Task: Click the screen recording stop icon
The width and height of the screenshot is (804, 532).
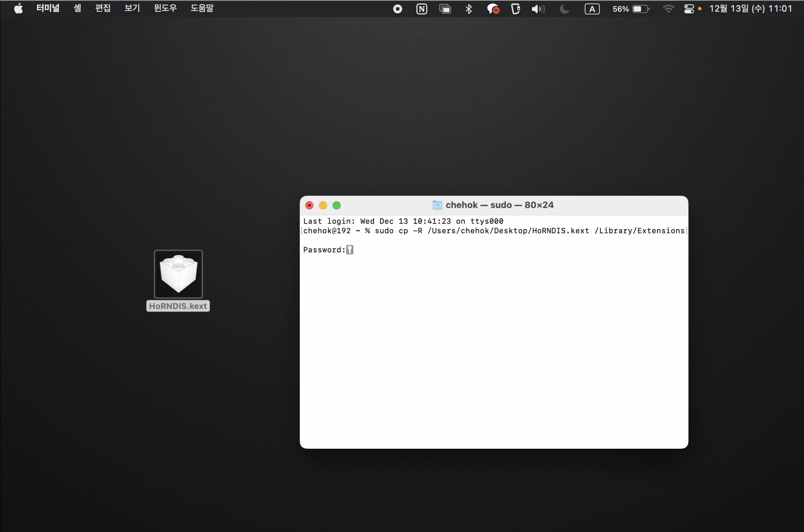Action: point(397,9)
